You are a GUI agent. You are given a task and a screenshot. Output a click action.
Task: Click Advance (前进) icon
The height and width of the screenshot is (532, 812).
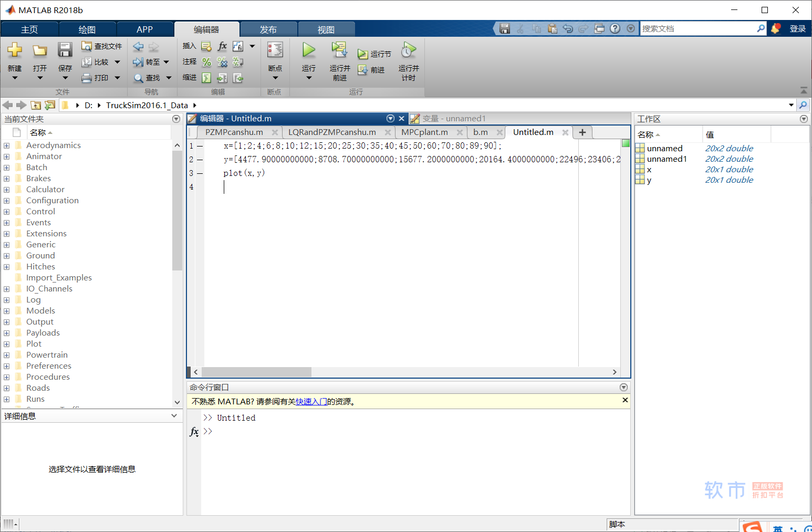pyautogui.click(x=362, y=70)
